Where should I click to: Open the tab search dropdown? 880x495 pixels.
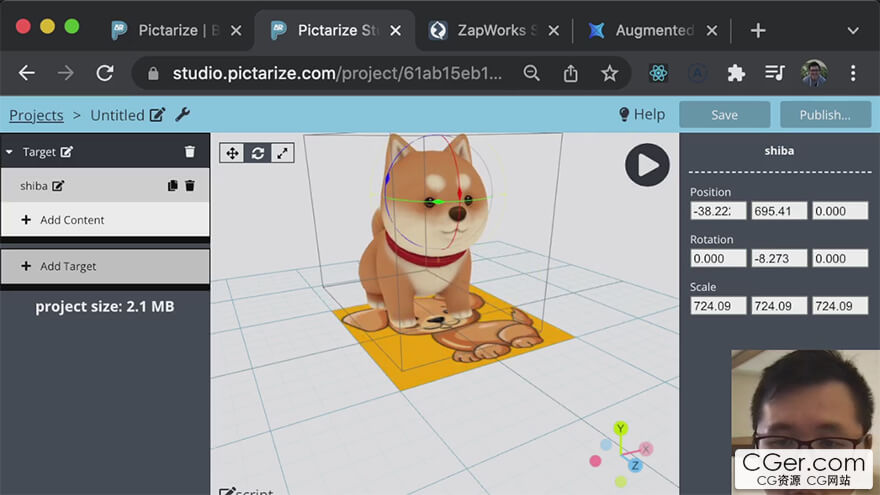[853, 31]
